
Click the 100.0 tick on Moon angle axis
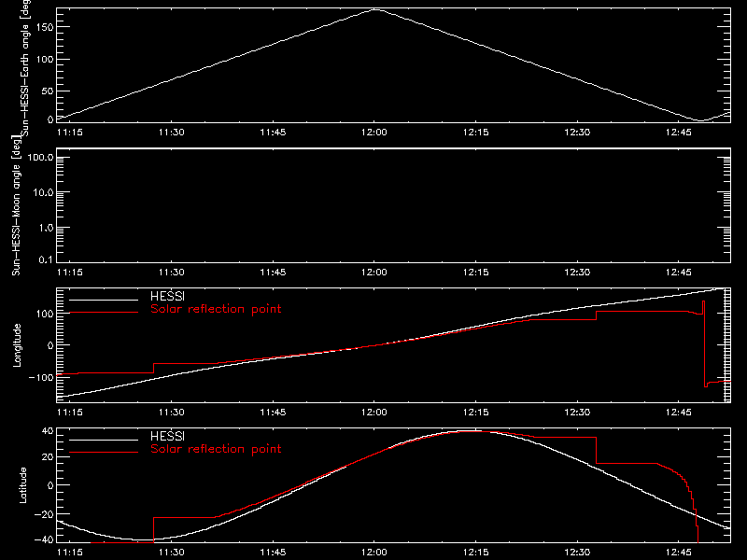click(40, 157)
